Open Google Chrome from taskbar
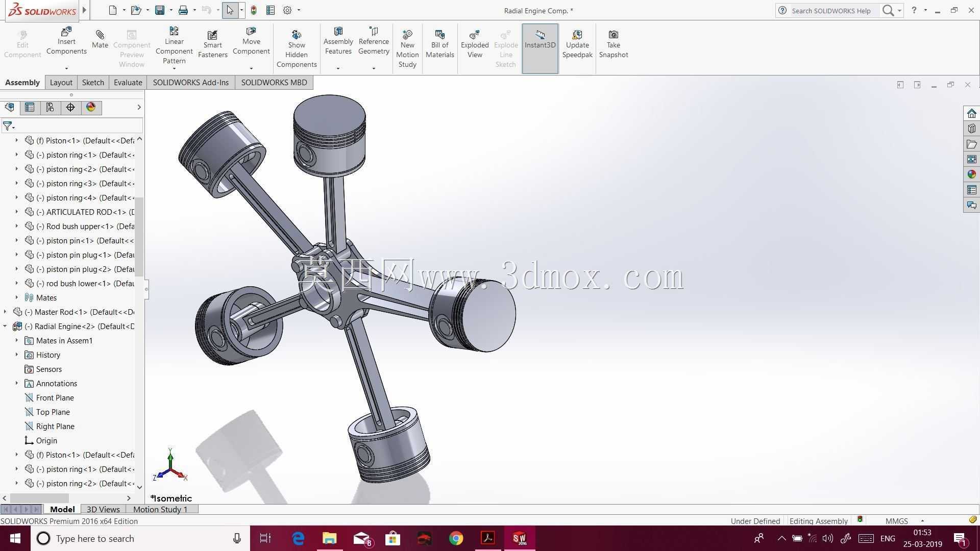The image size is (980, 551). (456, 538)
